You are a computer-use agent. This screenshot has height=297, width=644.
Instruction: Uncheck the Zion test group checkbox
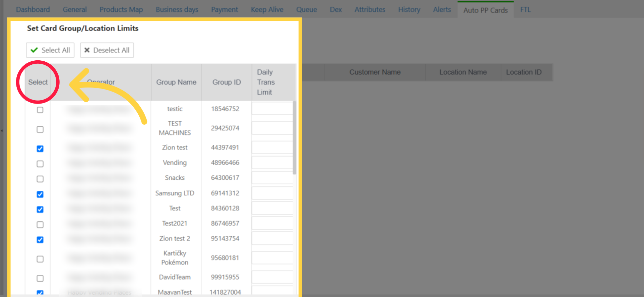(x=40, y=149)
